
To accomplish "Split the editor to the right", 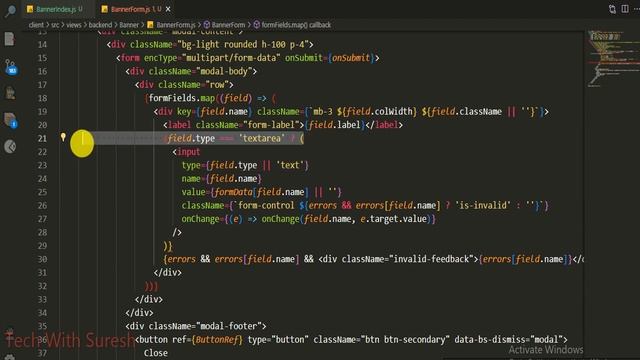I will coord(625,9).
